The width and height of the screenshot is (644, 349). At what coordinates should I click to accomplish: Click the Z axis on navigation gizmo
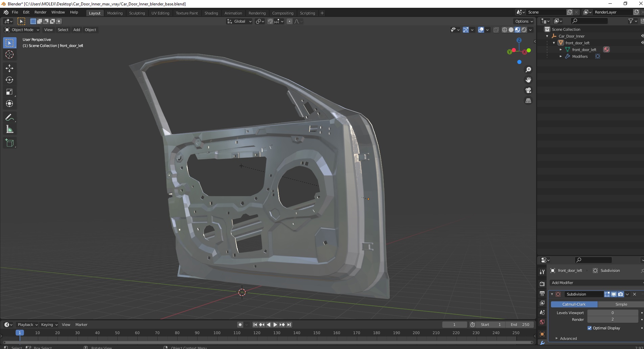519,40
